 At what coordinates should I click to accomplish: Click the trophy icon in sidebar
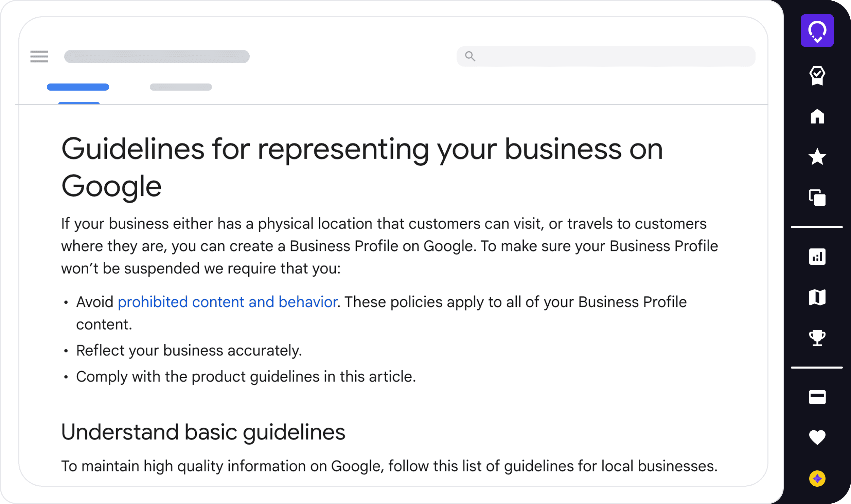pyautogui.click(x=817, y=338)
